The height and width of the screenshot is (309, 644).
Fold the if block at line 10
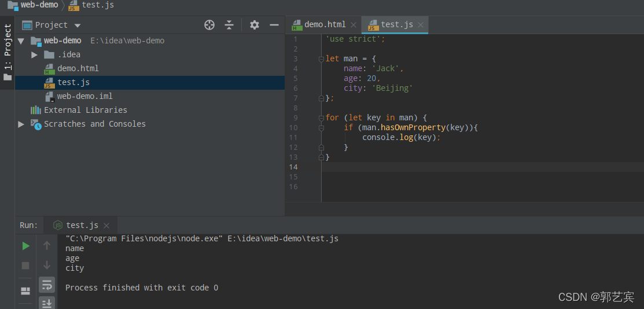(x=321, y=128)
